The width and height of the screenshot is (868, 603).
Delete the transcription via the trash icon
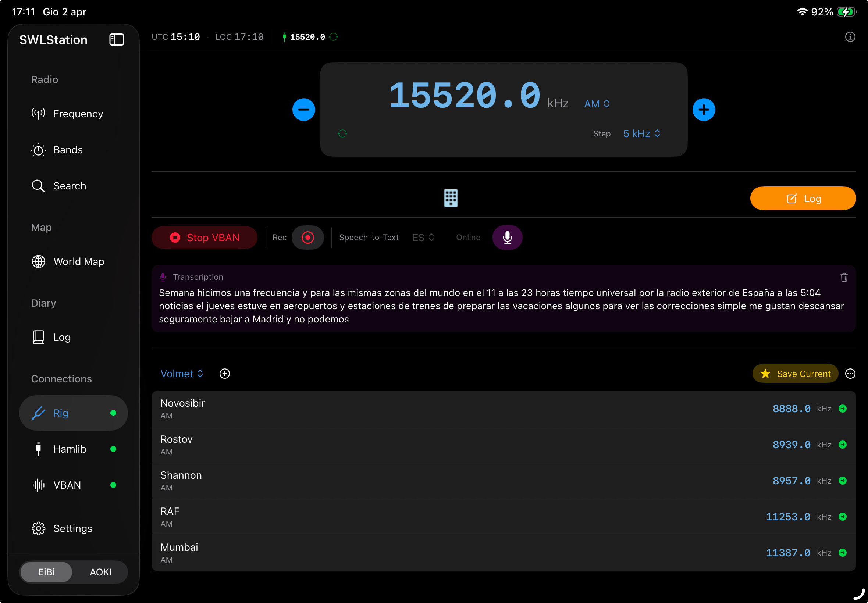coord(843,277)
